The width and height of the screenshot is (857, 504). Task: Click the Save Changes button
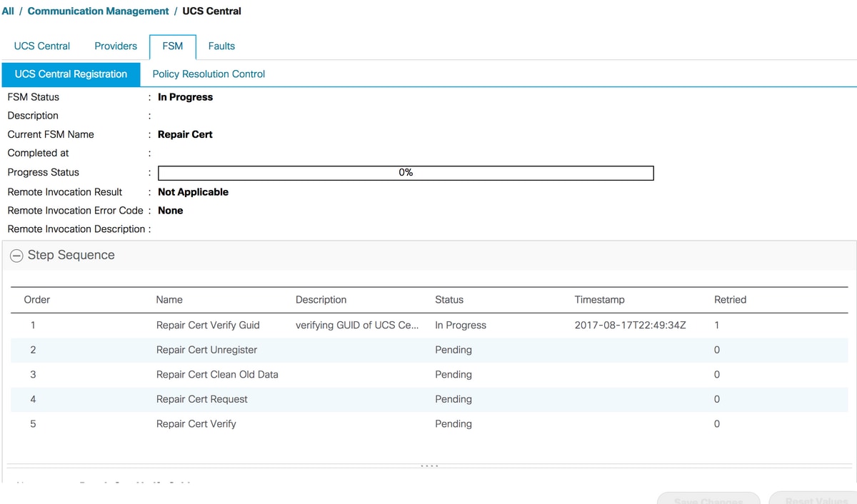coord(708,498)
